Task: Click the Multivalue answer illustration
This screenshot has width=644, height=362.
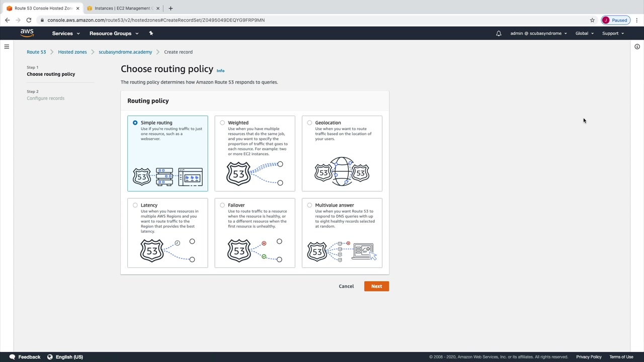Action: tap(342, 251)
